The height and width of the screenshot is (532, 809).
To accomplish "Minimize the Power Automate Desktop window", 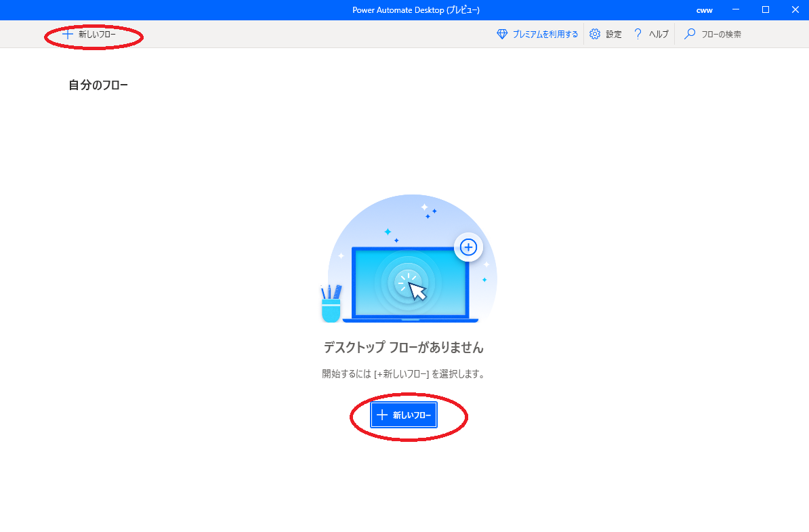I will pyautogui.click(x=735, y=9).
